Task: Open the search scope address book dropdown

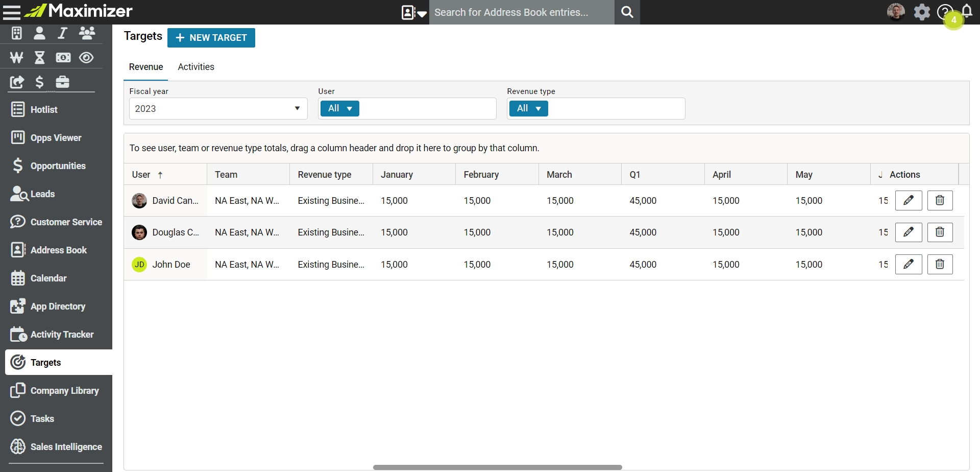Action: tap(414, 12)
